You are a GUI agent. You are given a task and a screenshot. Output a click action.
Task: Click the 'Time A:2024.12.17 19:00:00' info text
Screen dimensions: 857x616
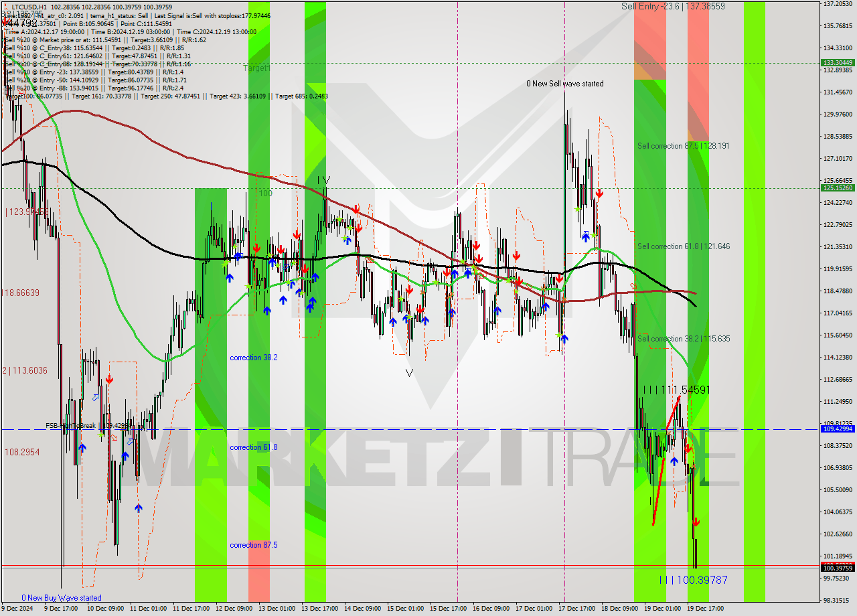click(44, 31)
